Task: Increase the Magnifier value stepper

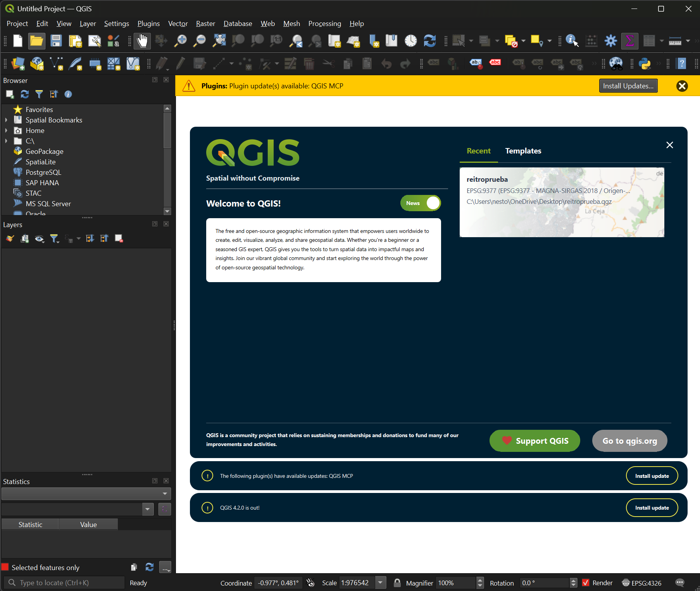Action: click(x=480, y=580)
